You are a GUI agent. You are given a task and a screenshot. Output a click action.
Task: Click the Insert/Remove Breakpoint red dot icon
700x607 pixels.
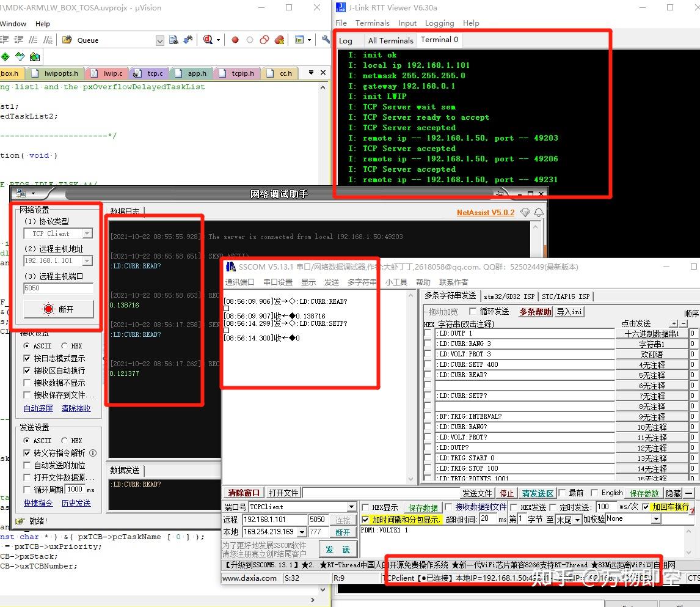[235, 40]
